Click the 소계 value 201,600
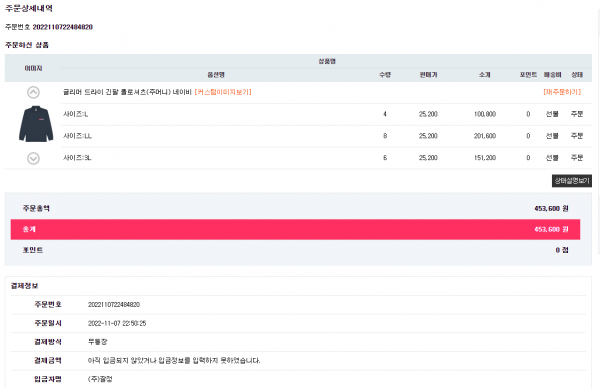 [485, 136]
